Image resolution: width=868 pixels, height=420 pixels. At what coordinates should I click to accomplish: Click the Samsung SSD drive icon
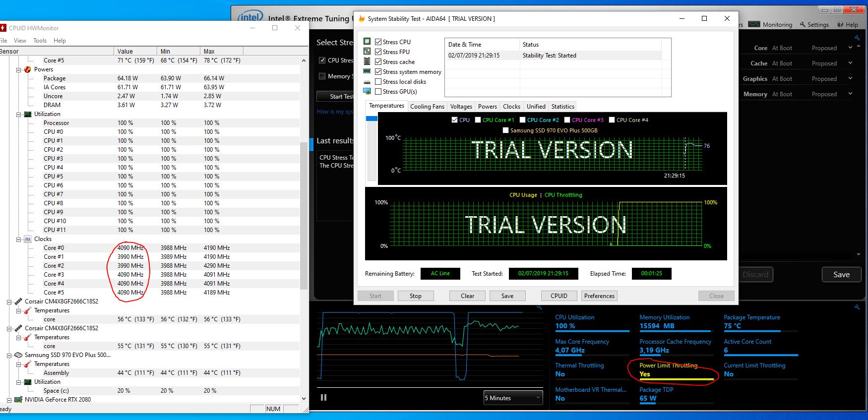pos(18,355)
